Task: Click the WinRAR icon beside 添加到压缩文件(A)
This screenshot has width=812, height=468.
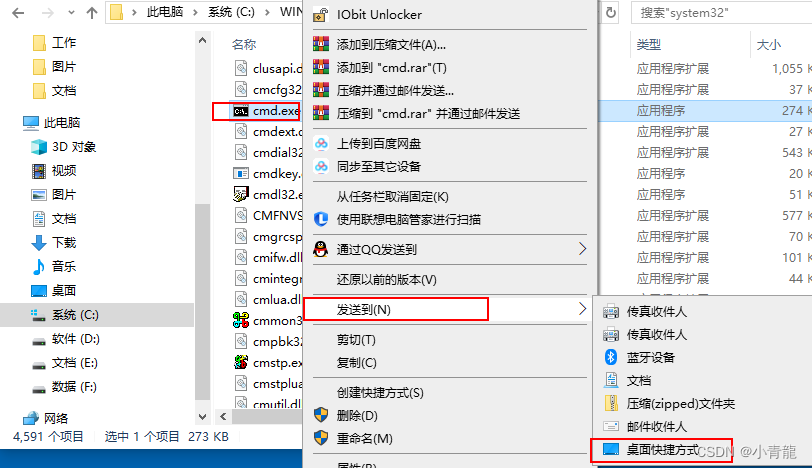Action: coord(321,45)
